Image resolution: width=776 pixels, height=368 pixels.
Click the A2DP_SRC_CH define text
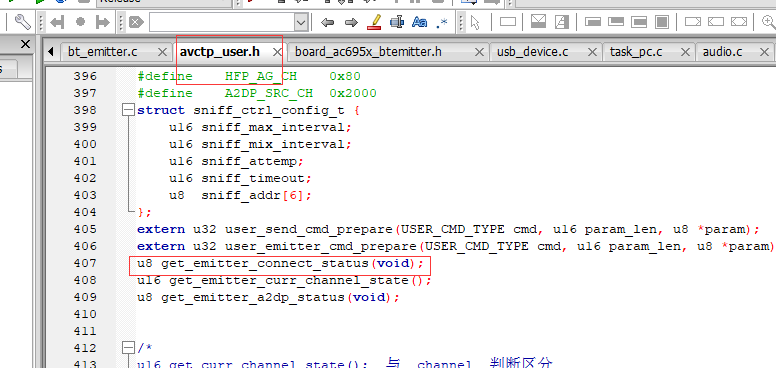[x=269, y=93]
